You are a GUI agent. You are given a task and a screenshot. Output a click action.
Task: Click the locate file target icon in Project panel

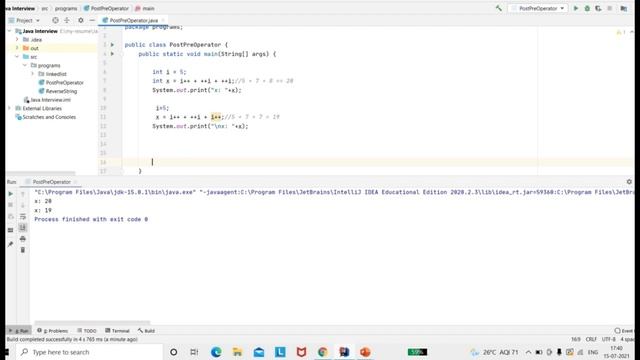point(55,20)
